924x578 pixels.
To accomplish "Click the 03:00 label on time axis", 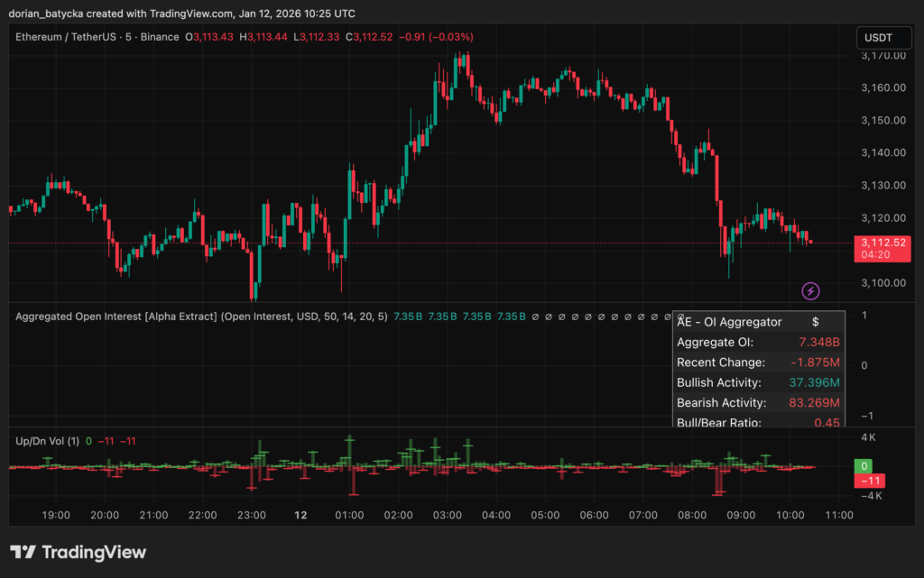I will pyautogui.click(x=447, y=515).
